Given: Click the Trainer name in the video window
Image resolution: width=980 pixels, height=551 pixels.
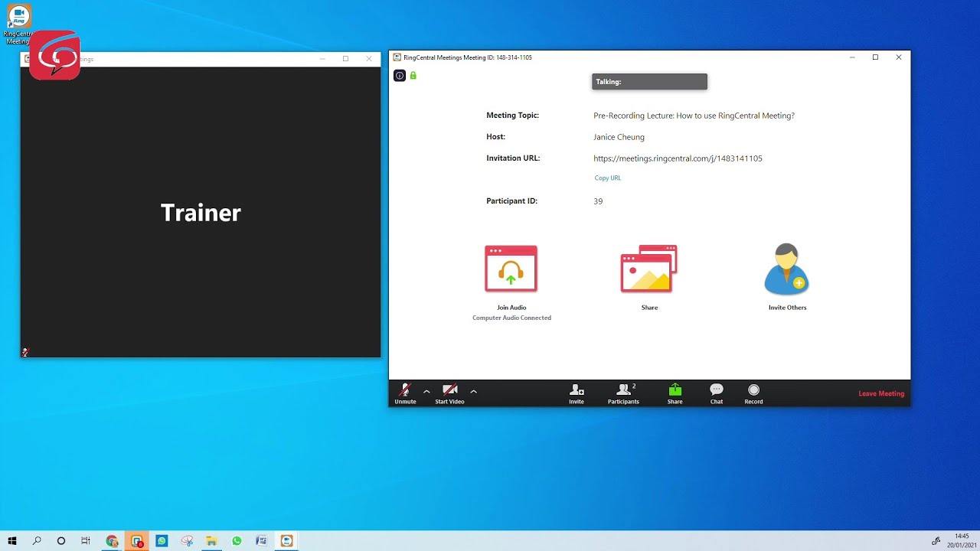Looking at the screenshot, I should [x=201, y=213].
